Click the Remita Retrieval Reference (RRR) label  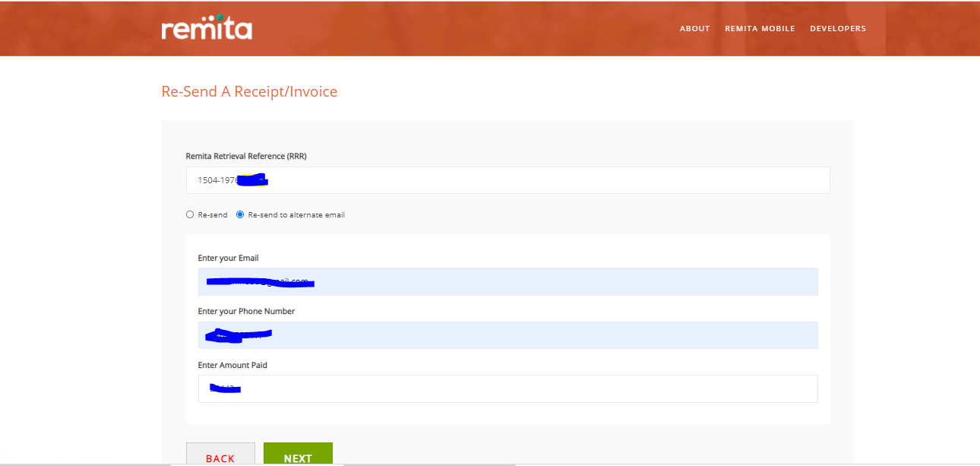pyautogui.click(x=246, y=156)
